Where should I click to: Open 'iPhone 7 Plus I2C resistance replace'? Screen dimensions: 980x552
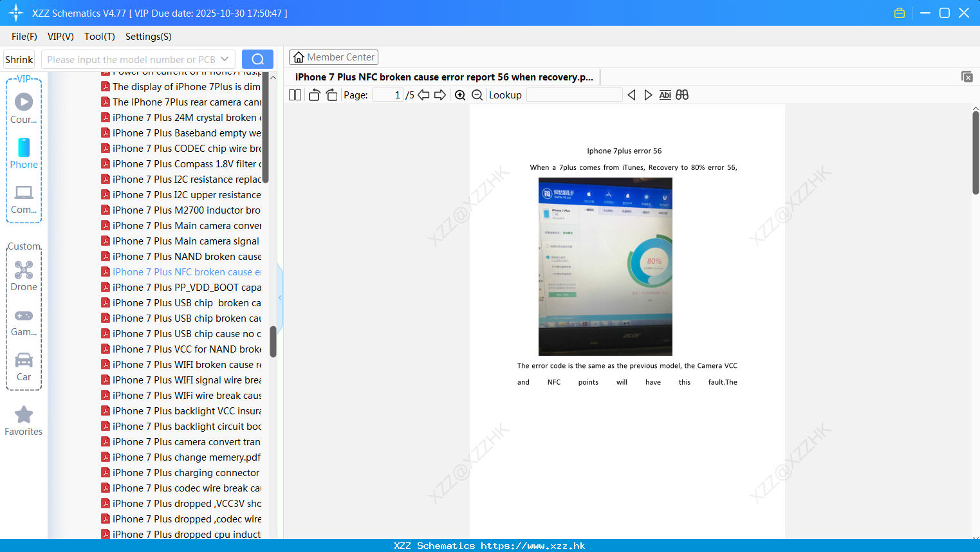click(x=181, y=179)
